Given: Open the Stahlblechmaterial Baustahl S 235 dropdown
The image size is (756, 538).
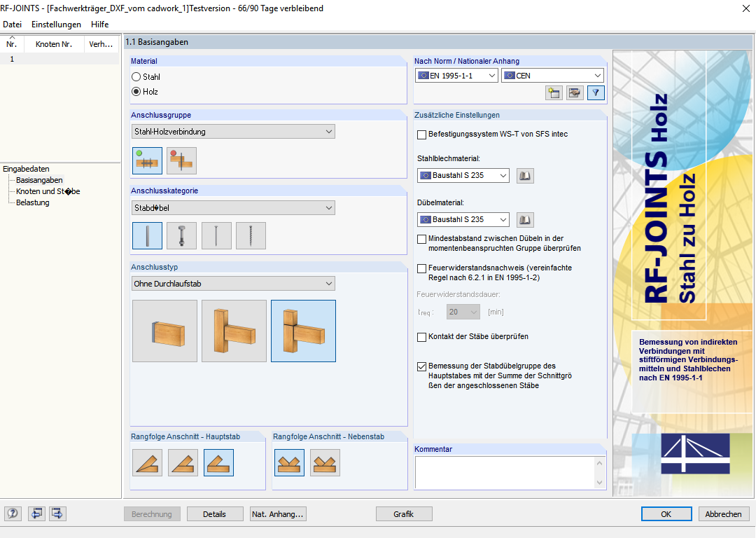Looking at the screenshot, I should (x=463, y=176).
